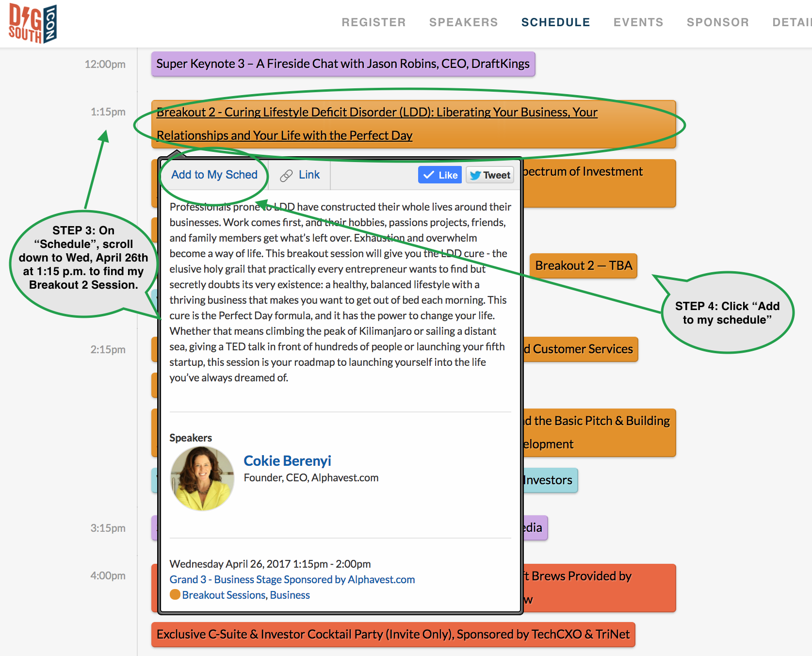Click the Twitter bird icon on Tweet
Image resolution: width=812 pixels, height=656 pixels.
tap(475, 175)
